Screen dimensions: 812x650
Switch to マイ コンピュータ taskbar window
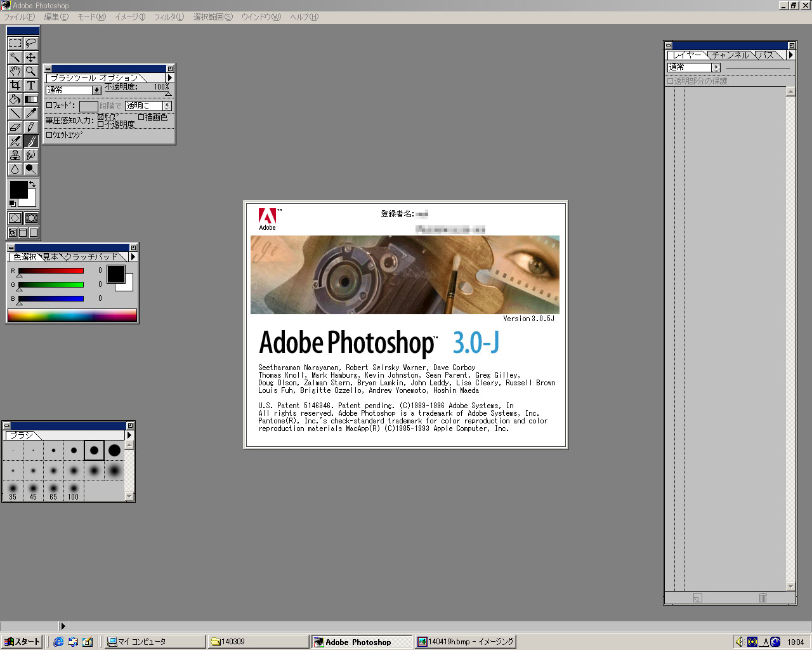pyautogui.click(x=155, y=642)
